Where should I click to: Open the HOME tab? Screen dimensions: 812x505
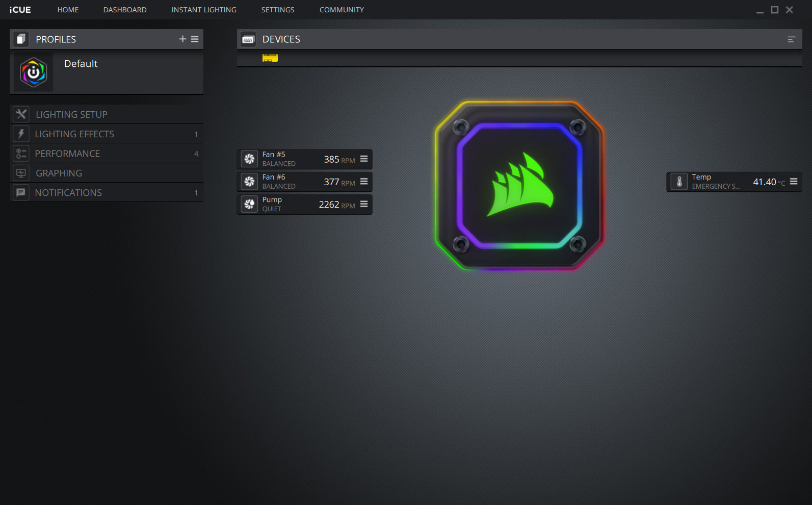tap(68, 10)
